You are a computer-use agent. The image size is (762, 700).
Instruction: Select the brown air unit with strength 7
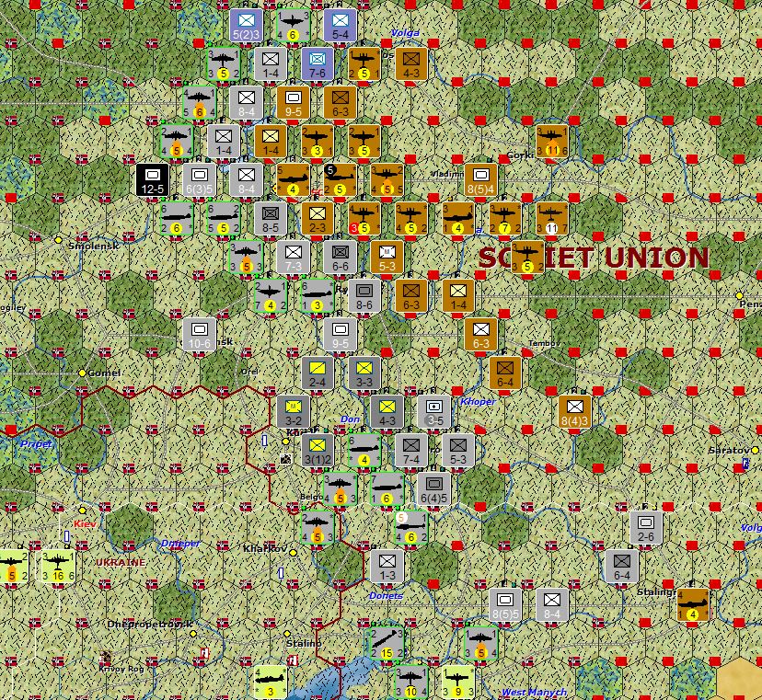[x=505, y=218]
